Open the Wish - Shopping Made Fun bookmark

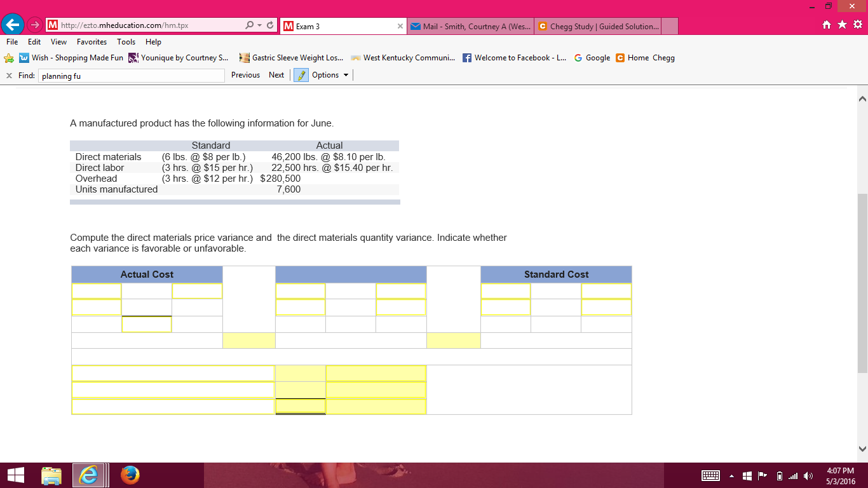click(x=71, y=58)
